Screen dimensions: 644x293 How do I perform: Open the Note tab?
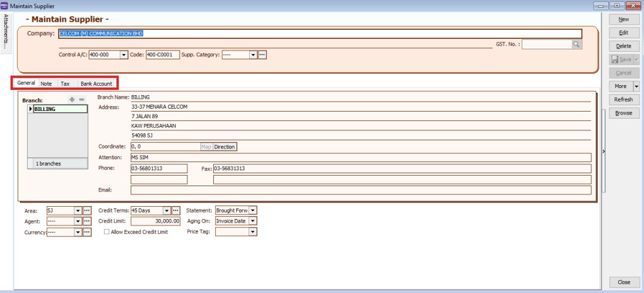click(46, 84)
